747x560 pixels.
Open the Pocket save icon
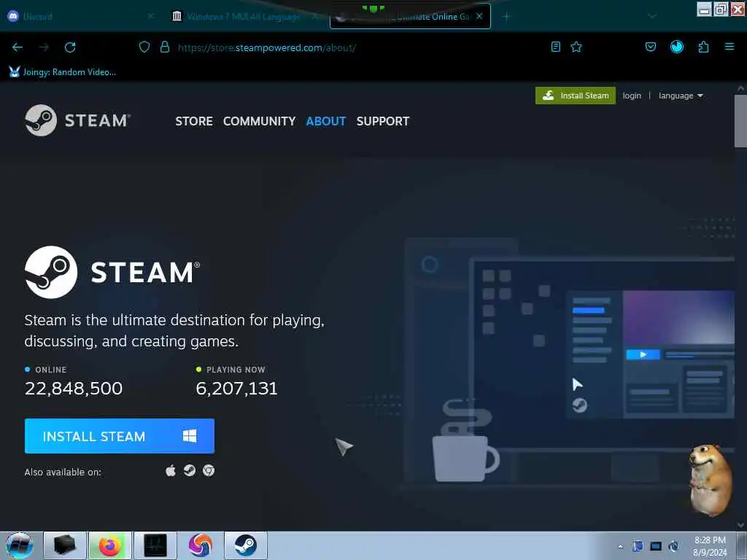(x=650, y=47)
